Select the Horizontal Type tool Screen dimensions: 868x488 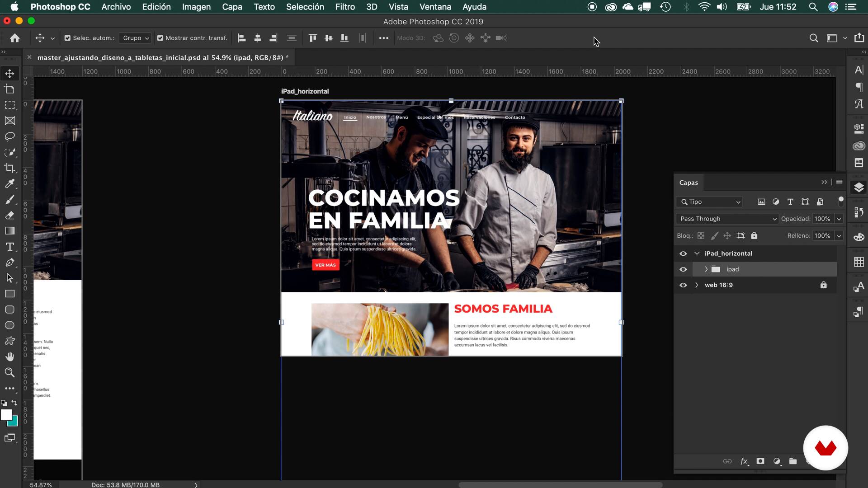(9, 247)
